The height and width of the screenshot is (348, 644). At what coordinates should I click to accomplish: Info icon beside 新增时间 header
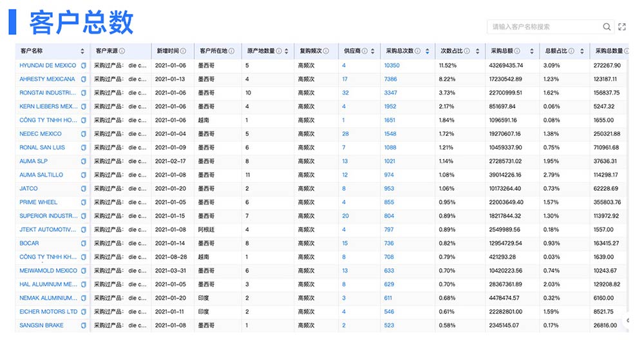[183, 51]
